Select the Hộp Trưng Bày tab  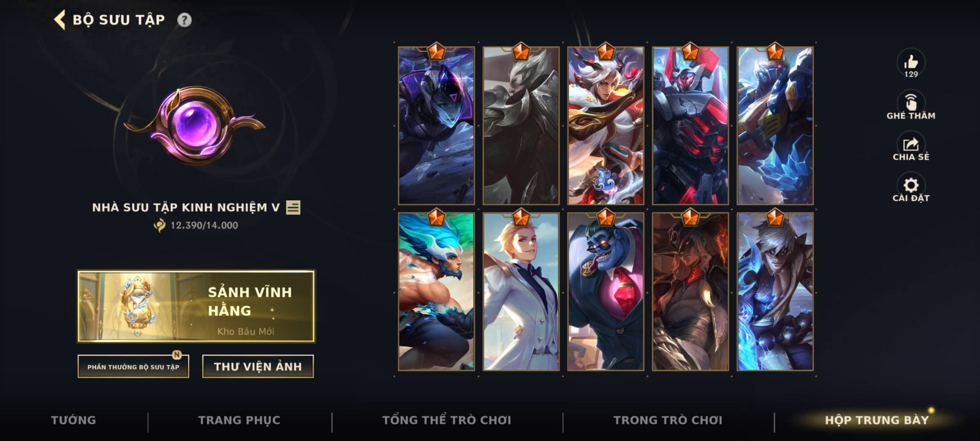point(877,420)
